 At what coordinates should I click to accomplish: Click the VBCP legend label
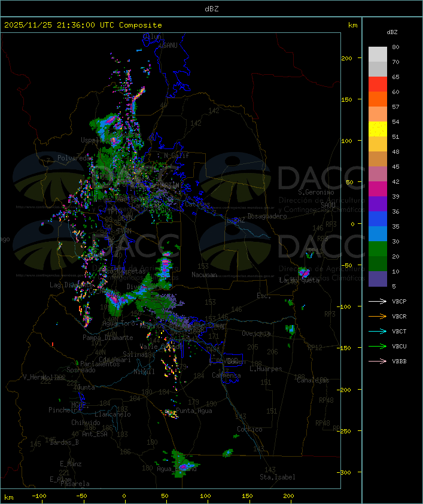(x=399, y=302)
